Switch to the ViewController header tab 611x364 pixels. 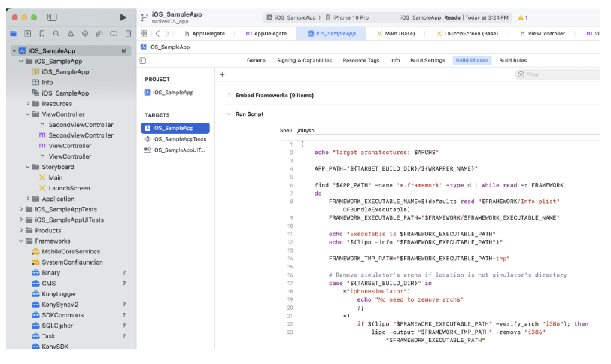tap(543, 33)
